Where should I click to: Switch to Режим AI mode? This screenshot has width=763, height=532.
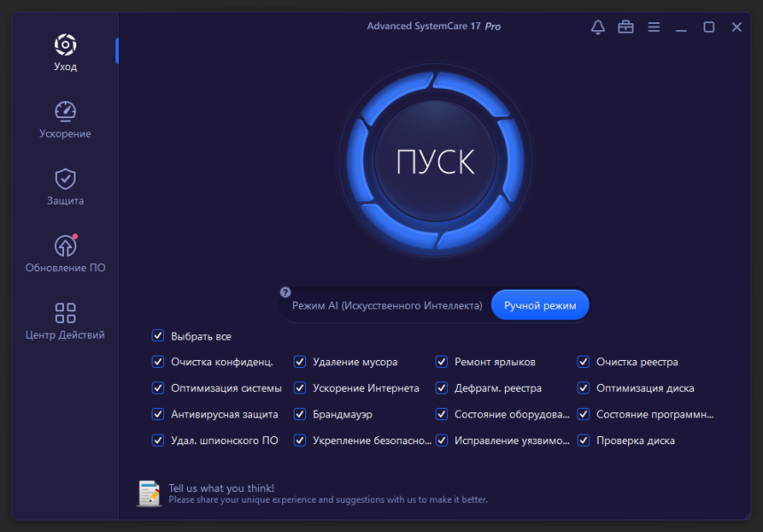pyautogui.click(x=387, y=305)
